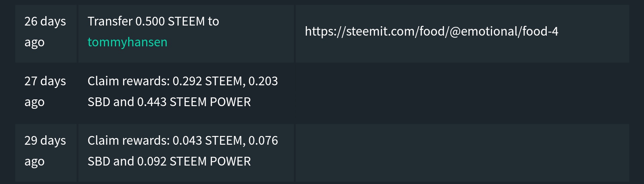Screen dimensions: 644x184
Task: Click the 0.203 SBD reward value
Action: coord(263,81)
